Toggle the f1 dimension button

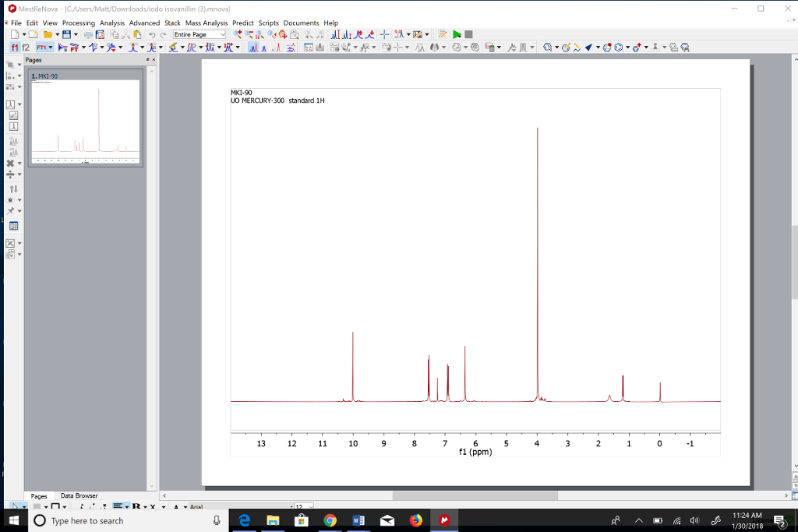pyautogui.click(x=14, y=48)
